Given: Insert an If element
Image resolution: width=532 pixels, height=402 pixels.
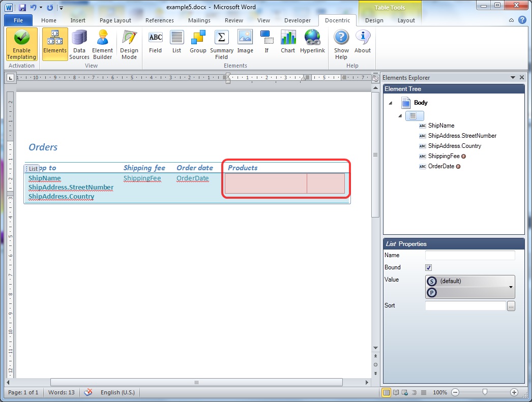Looking at the screenshot, I should point(267,44).
